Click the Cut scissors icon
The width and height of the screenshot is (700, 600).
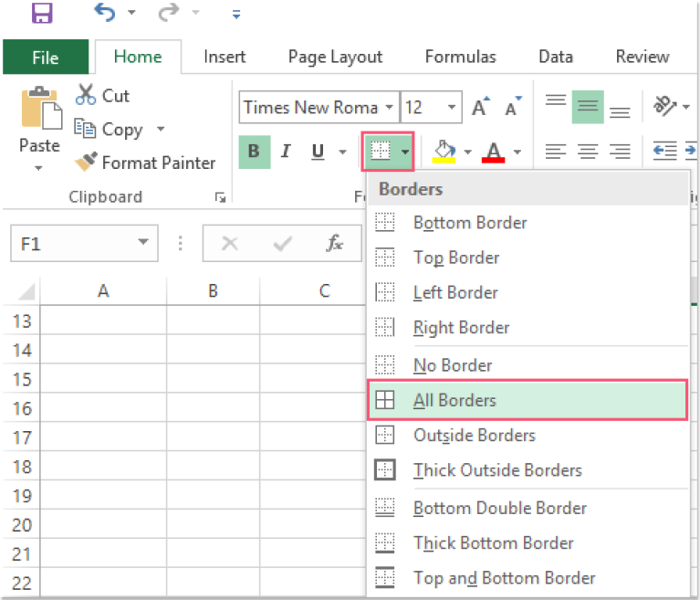(x=86, y=95)
